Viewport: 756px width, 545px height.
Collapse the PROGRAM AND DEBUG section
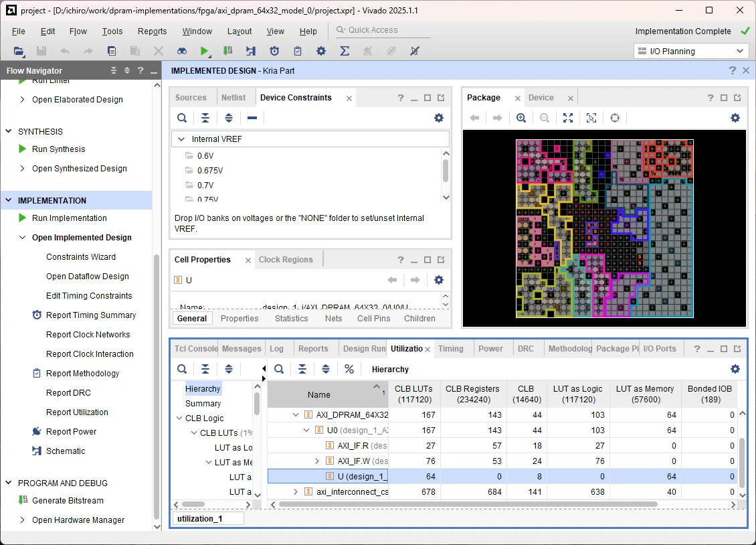(9, 483)
